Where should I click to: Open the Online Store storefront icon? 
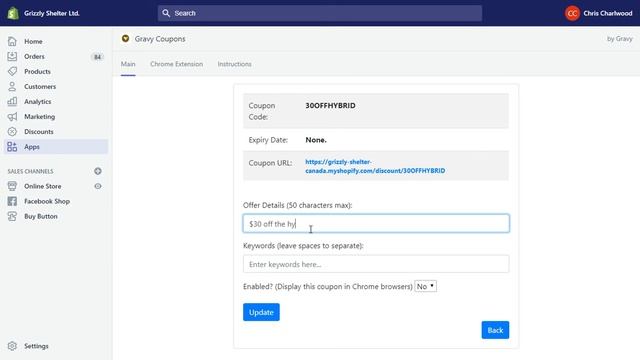12,186
